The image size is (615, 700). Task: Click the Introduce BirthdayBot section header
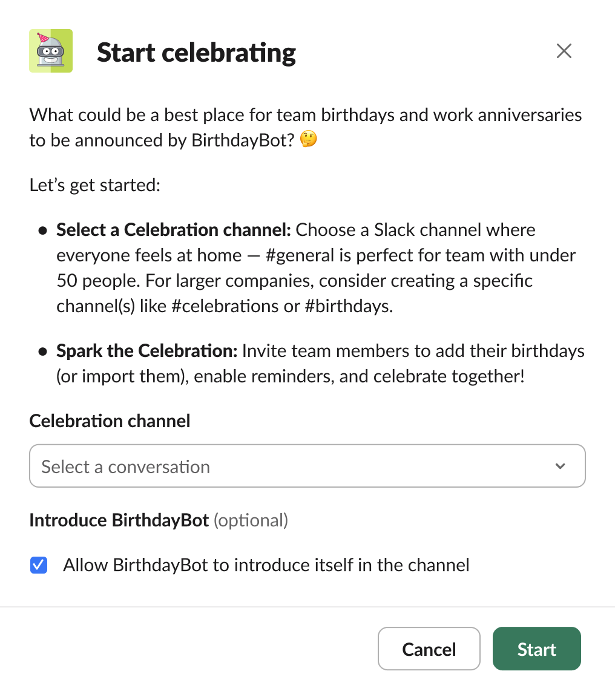click(119, 520)
